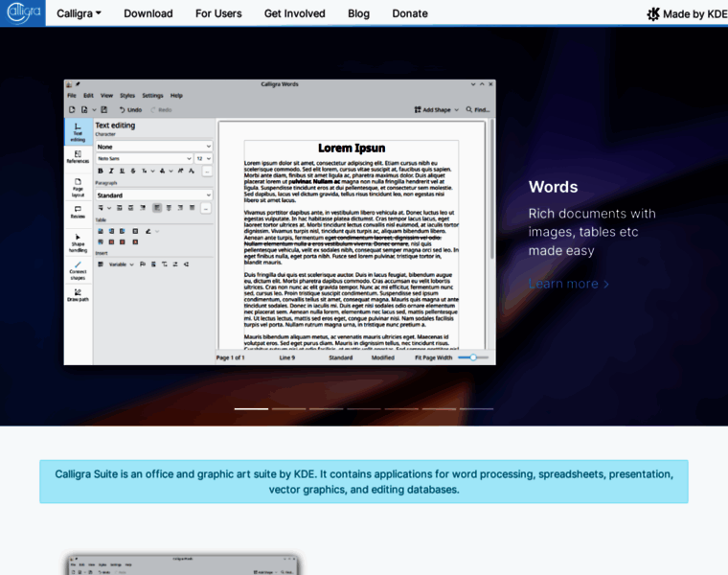This screenshot has width=728, height=575.
Task: Open the For Users nav item
Action: [x=218, y=13]
